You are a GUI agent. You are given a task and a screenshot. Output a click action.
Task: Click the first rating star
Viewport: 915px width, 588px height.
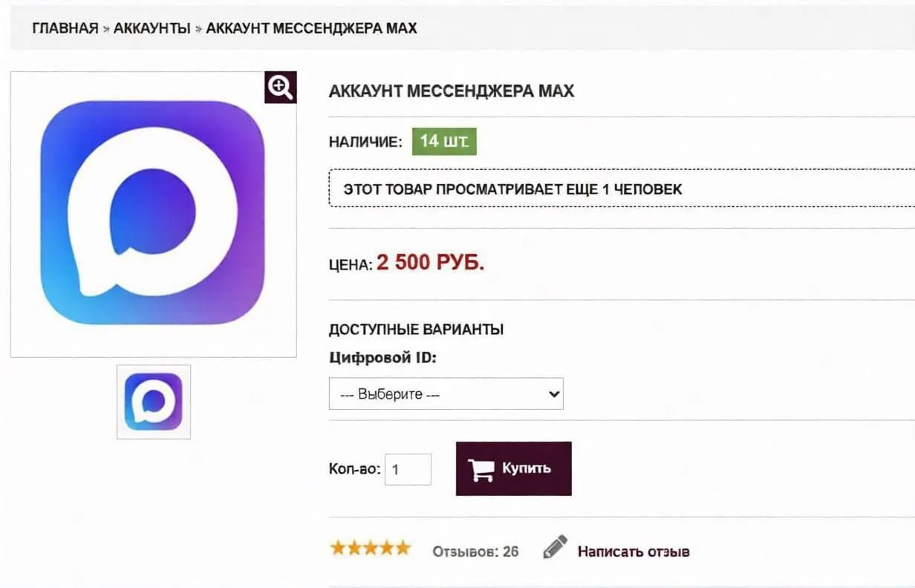(x=339, y=549)
